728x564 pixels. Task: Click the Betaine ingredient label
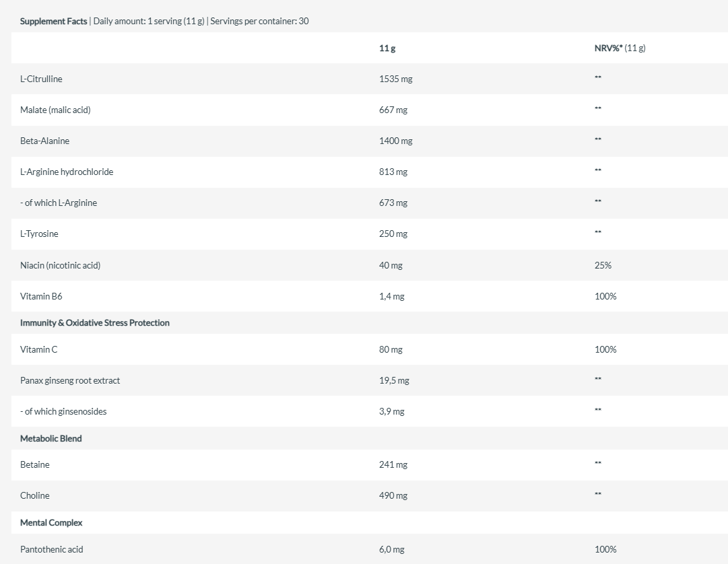[x=35, y=465]
